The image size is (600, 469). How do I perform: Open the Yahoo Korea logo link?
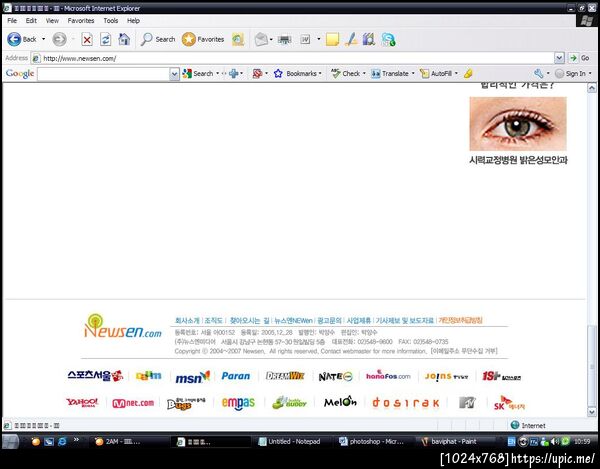click(x=82, y=402)
